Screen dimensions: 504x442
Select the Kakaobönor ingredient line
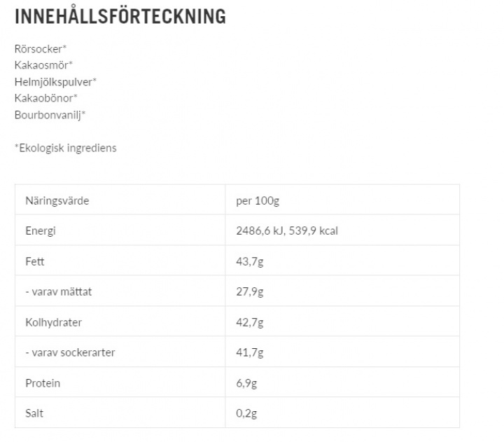click(x=46, y=98)
